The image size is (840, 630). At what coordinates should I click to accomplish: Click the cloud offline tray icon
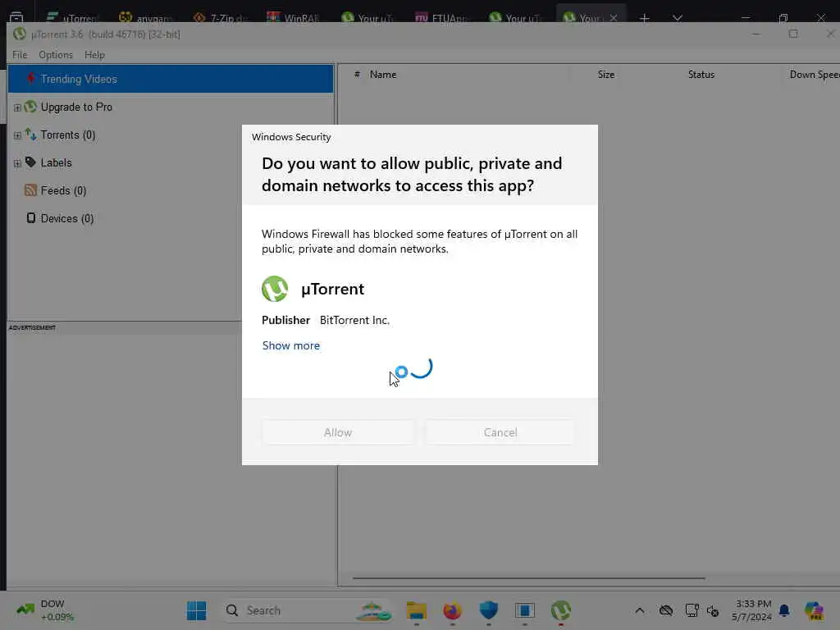pyautogui.click(x=666, y=610)
